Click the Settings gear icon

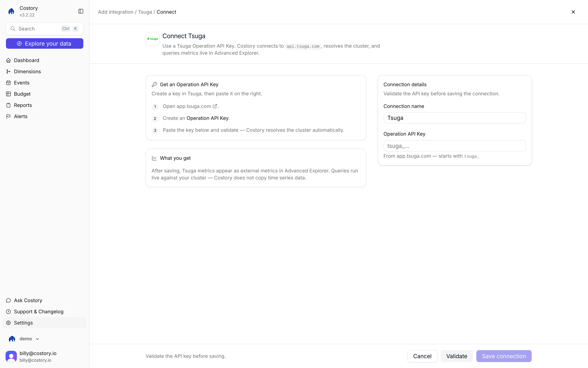pyautogui.click(x=8, y=323)
